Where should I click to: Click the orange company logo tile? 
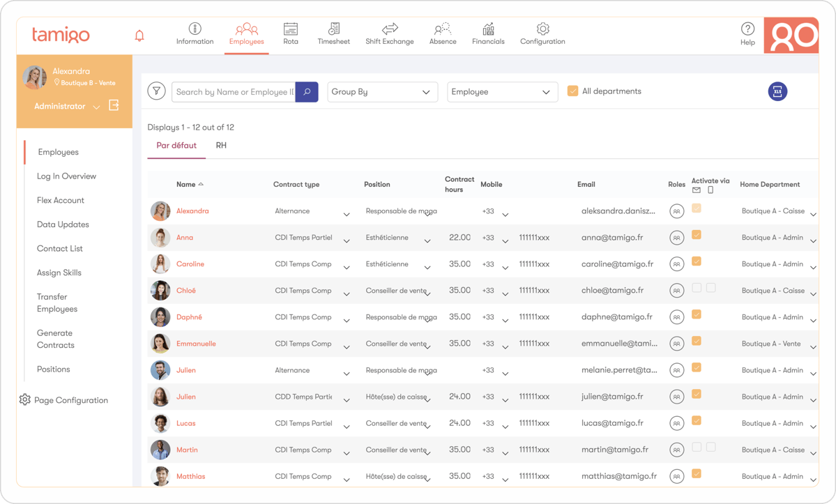pos(791,35)
